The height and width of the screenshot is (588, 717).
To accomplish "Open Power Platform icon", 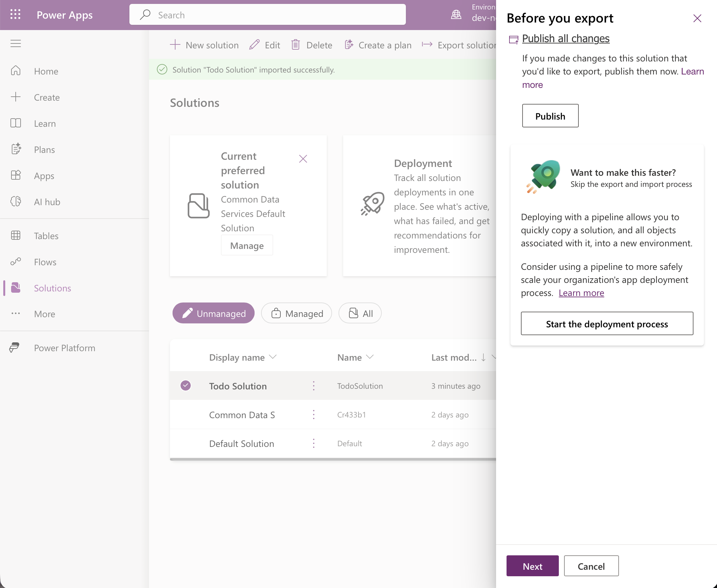I will 15,348.
